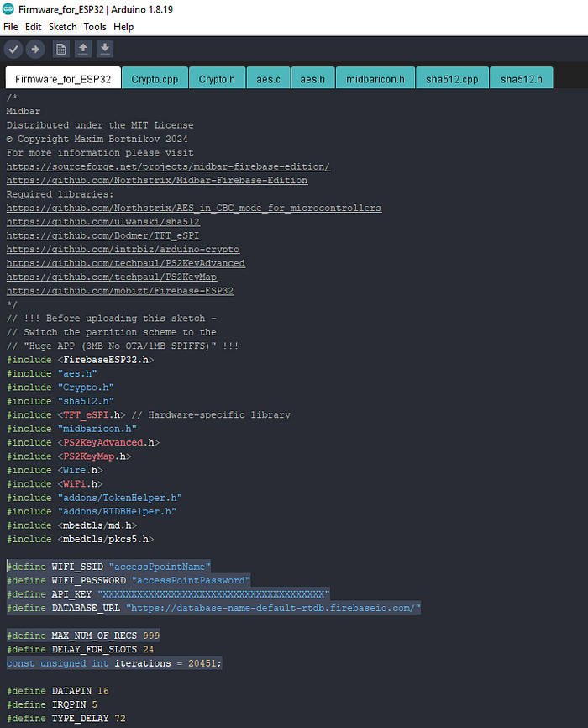Save the sketch with the Save icon
588x728 pixels.
click(x=105, y=50)
